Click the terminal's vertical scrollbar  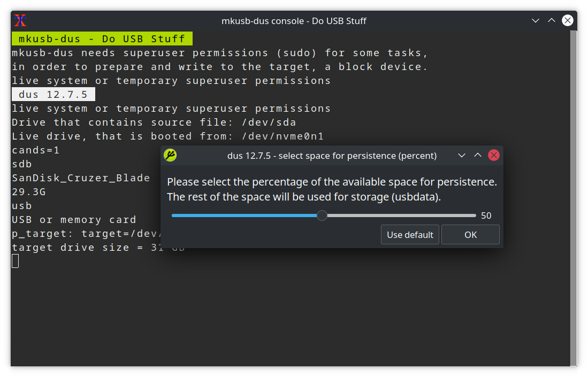click(x=574, y=198)
